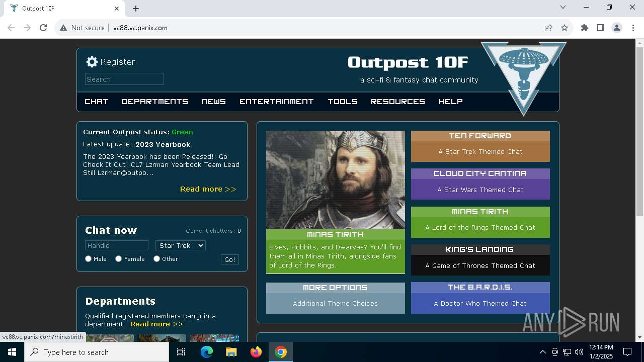The width and height of the screenshot is (644, 362).
Task: Click Read more under Outpost status
Action: tap(208, 189)
